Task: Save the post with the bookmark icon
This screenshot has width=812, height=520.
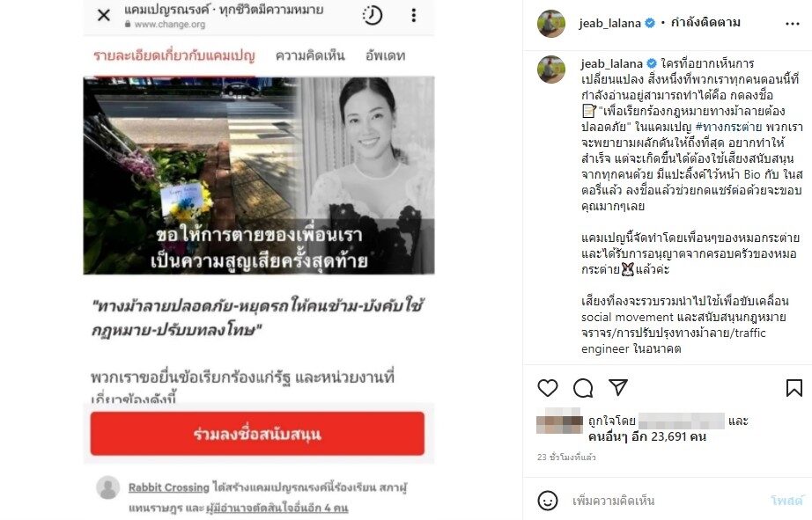Action: click(x=794, y=388)
